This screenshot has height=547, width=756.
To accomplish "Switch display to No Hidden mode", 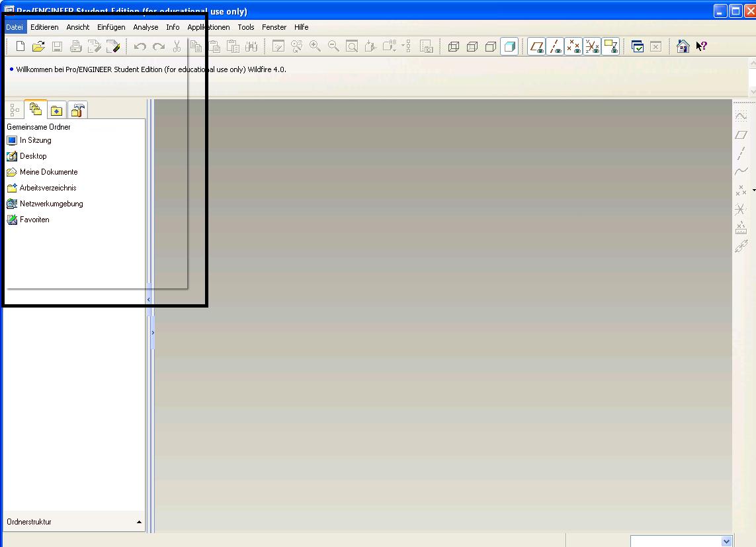I will pos(491,47).
